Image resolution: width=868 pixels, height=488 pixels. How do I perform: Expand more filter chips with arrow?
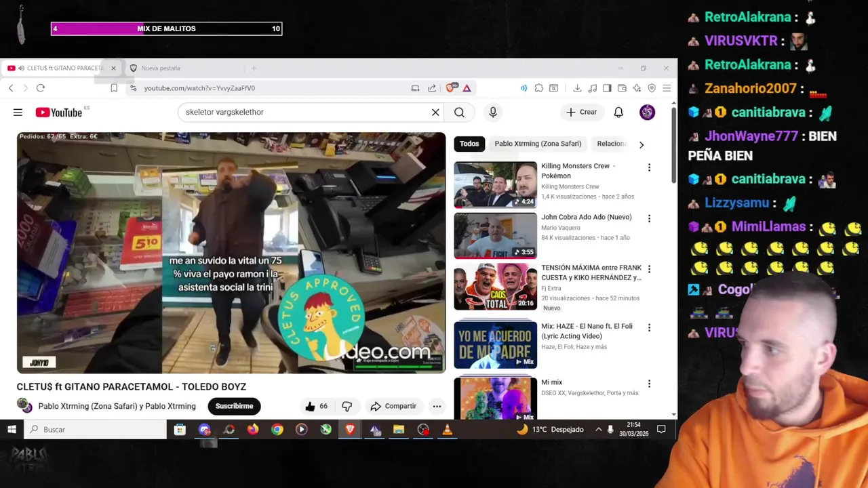641,144
